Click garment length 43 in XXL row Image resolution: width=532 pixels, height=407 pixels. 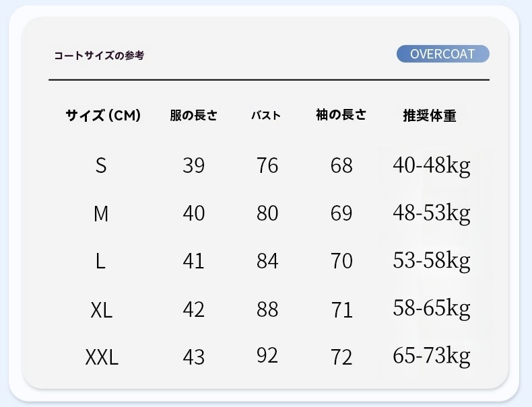point(193,357)
